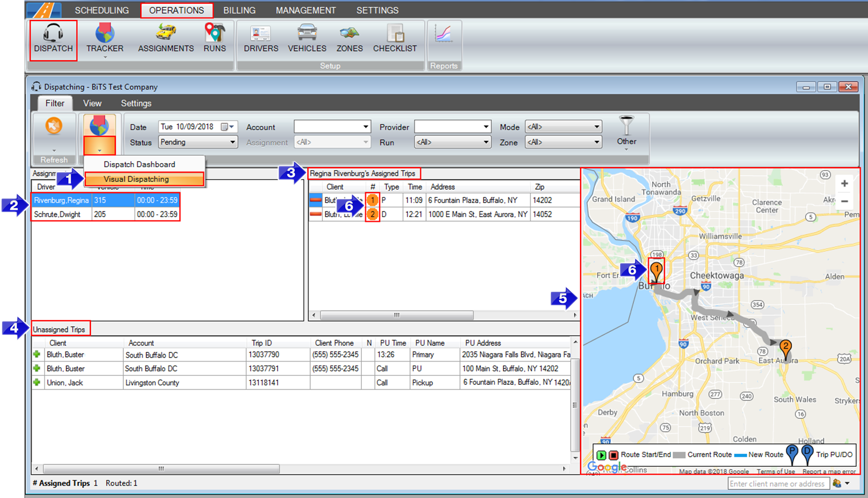Switch to the BILLING menu tab
This screenshot has width=868, height=498.
239,10
